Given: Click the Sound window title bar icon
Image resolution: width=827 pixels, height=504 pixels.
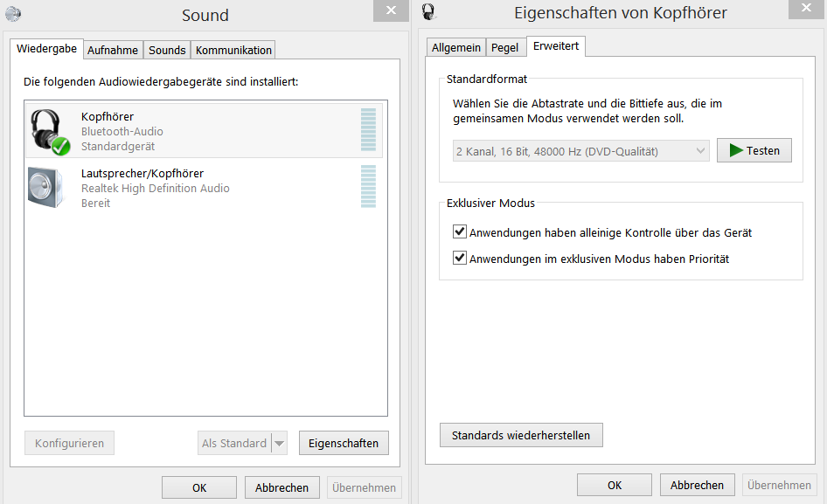Looking at the screenshot, I should (13, 13).
